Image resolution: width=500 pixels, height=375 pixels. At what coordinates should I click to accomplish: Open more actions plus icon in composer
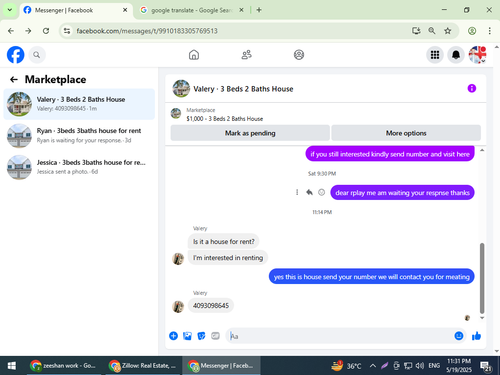[x=173, y=336]
